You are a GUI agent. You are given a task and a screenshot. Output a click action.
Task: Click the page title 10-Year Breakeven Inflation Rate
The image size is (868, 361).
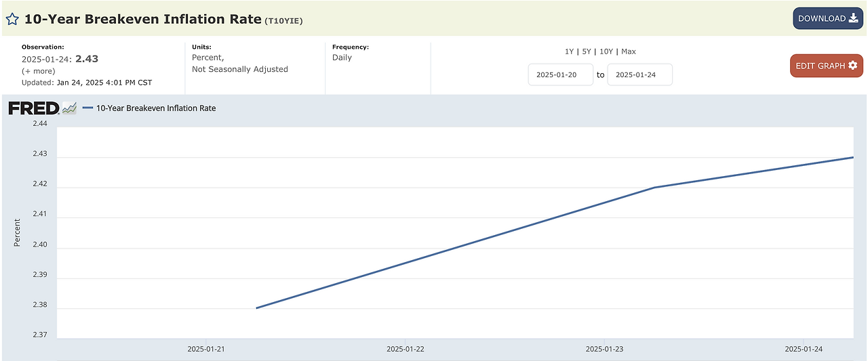coord(143,19)
